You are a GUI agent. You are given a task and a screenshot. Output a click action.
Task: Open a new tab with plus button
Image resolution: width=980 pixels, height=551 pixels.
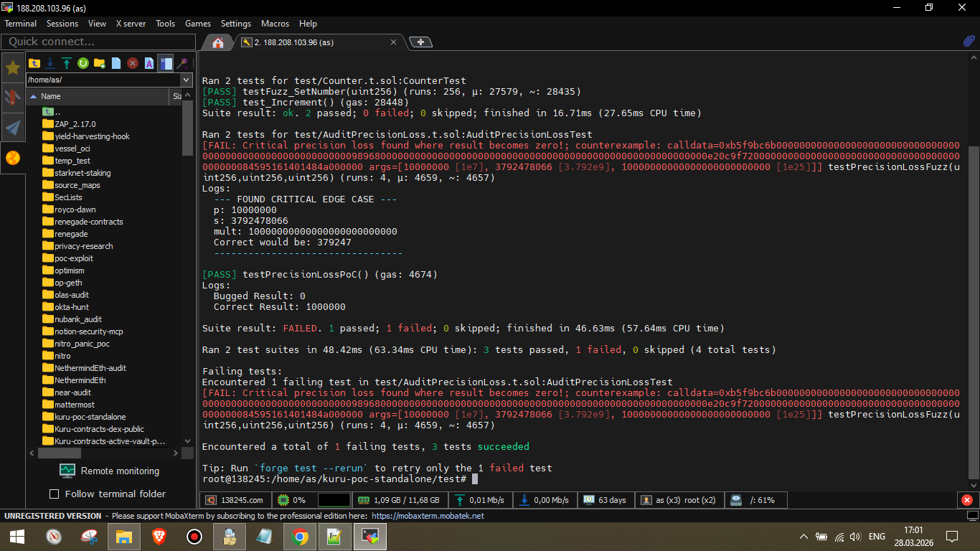[420, 42]
